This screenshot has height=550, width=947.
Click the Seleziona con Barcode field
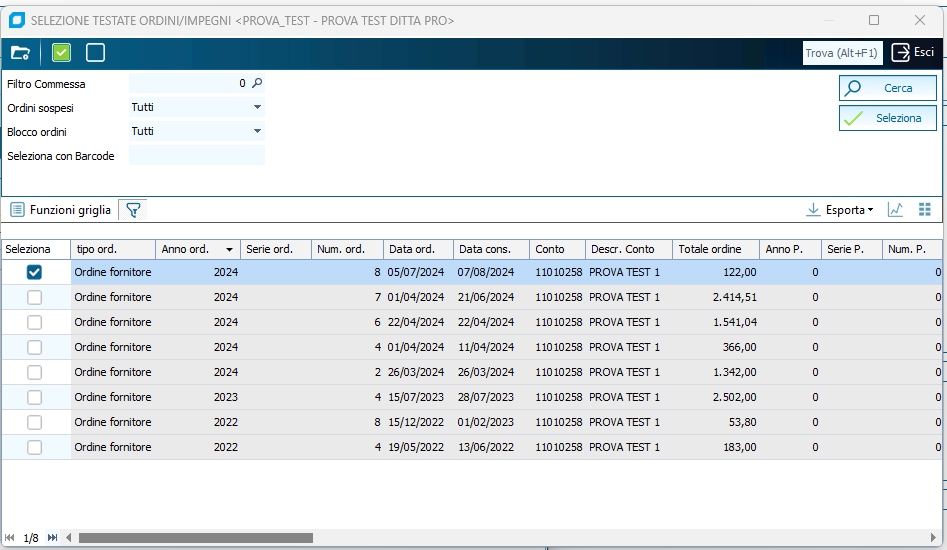197,155
